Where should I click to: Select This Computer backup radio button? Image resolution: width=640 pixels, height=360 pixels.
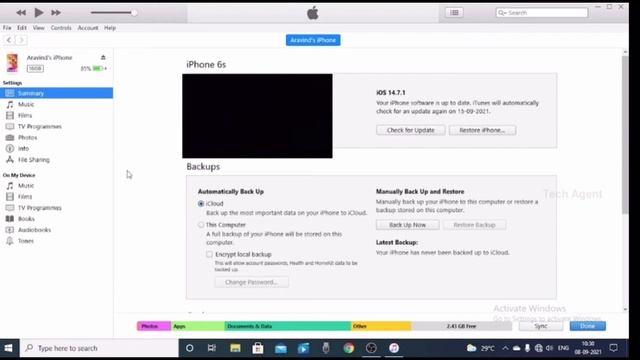tap(201, 225)
